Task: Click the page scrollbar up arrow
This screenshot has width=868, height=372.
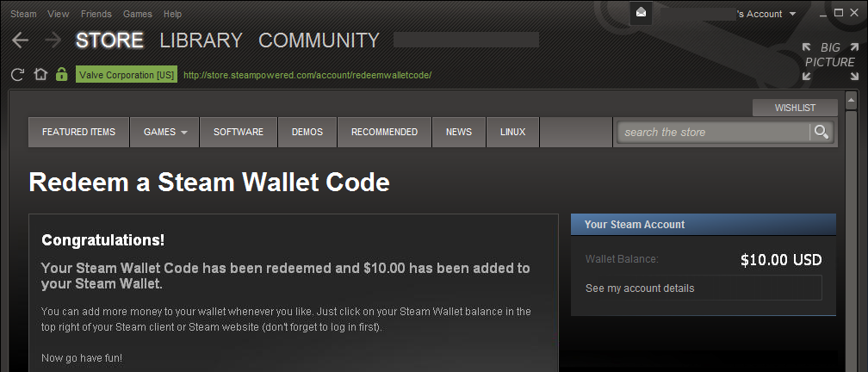Action: click(x=852, y=101)
